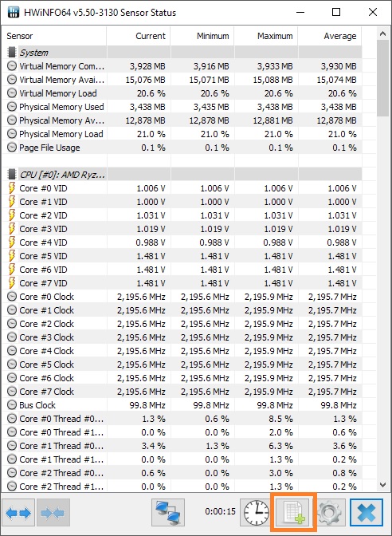Screen dimensions: 392x536
Task: Click the scrollbar up arrow
Action: pyautogui.click(x=382, y=33)
